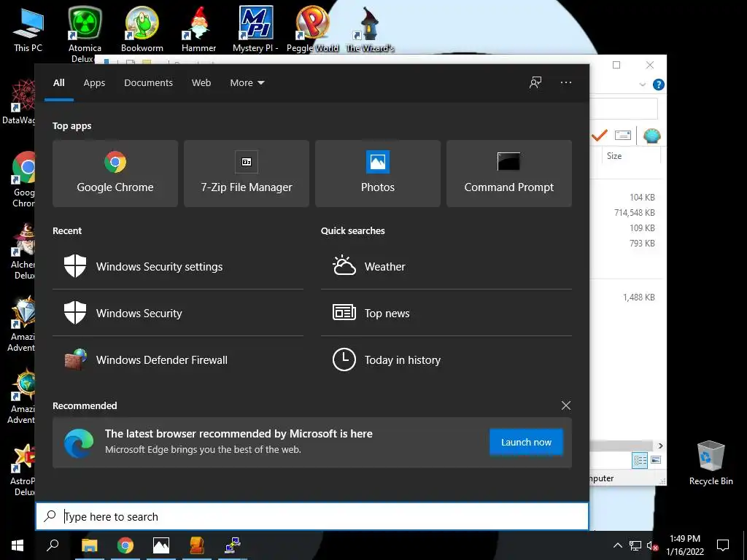Select Today in history quick search

(x=446, y=359)
